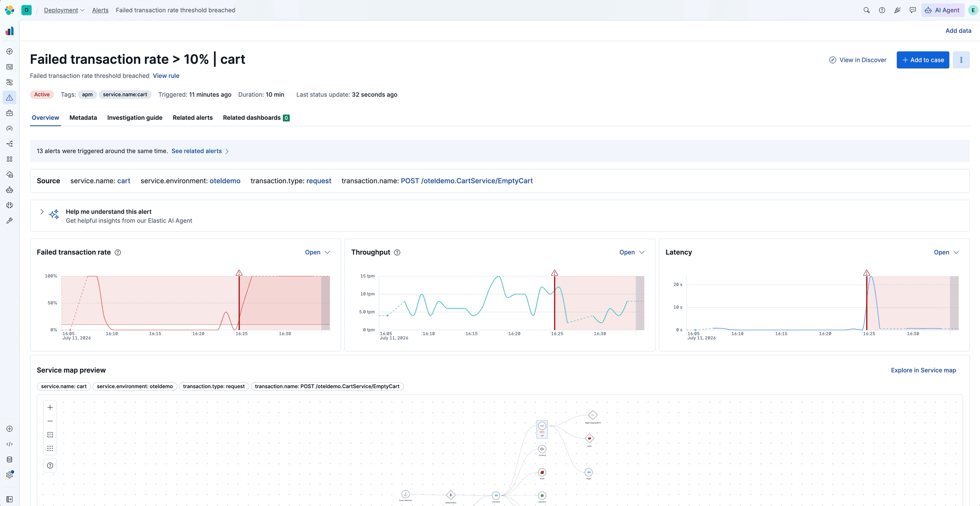Click View in Discover
This screenshot has width=980, height=506.
point(858,60)
